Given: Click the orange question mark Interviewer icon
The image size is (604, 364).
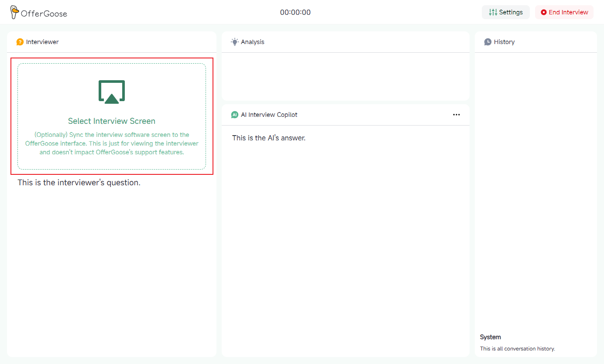Looking at the screenshot, I should point(20,42).
